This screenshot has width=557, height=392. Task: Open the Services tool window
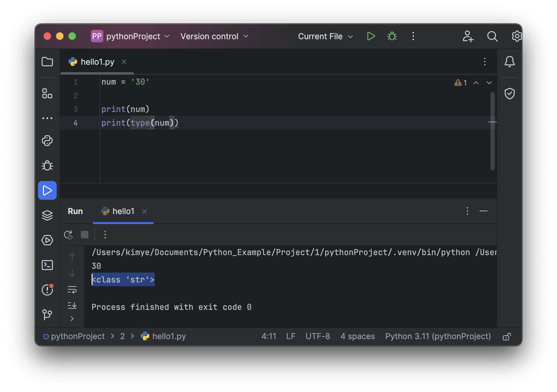point(47,240)
